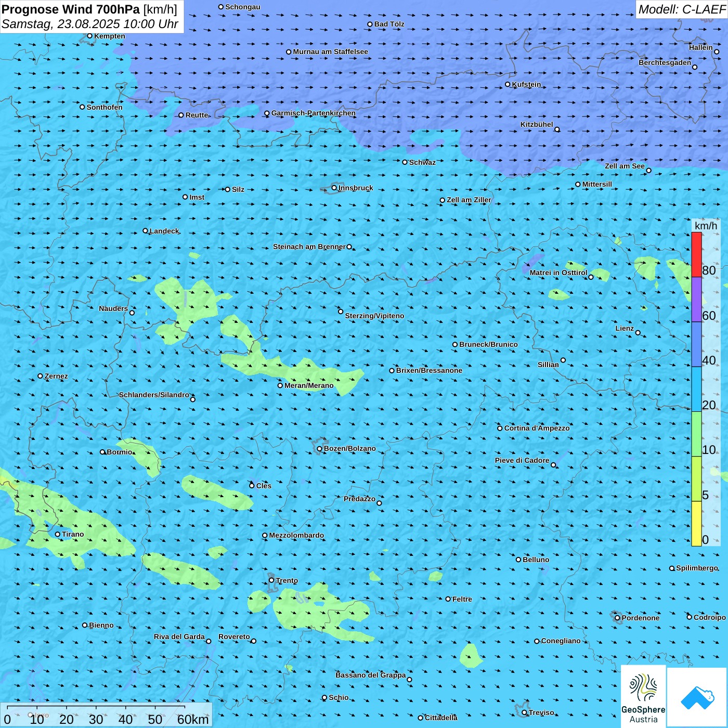Select the Bozen/Bolzano city label
Viewport: 728px width, 728px height.
point(349,448)
